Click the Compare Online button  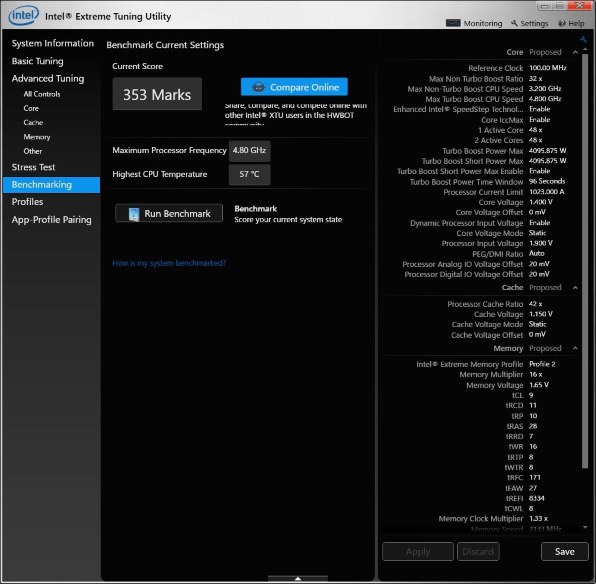click(294, 87)
